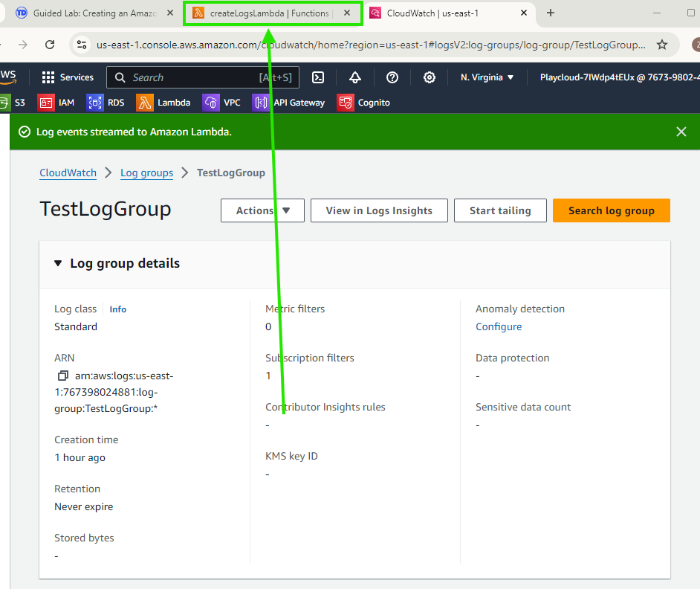
Task: Collapse Log group details section
Action: pyautogui.click(x=59, y=263)
